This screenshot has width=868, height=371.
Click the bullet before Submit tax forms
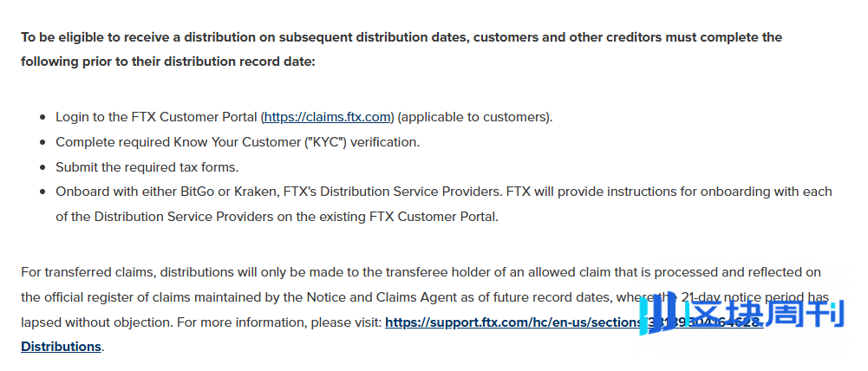(42, 167)
